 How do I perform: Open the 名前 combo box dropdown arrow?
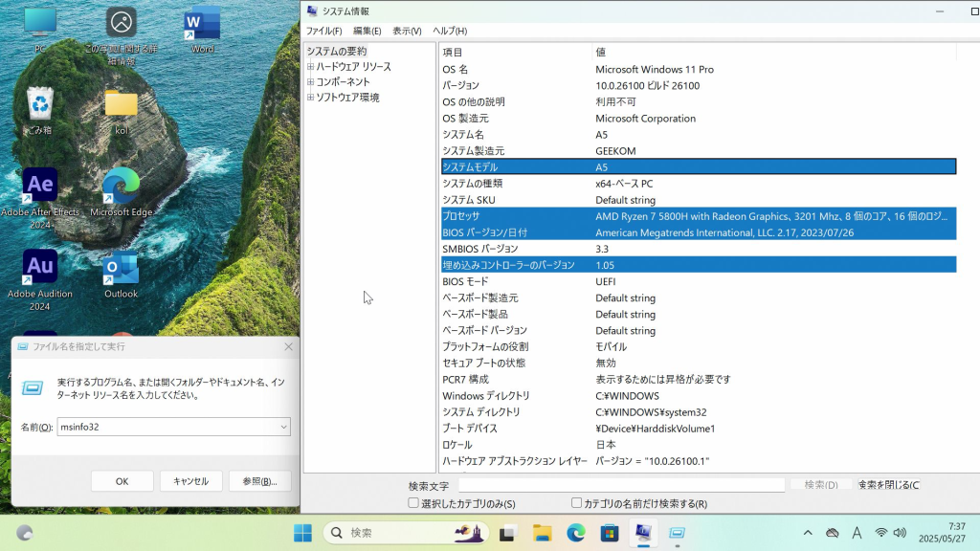[x=283, y=427]
